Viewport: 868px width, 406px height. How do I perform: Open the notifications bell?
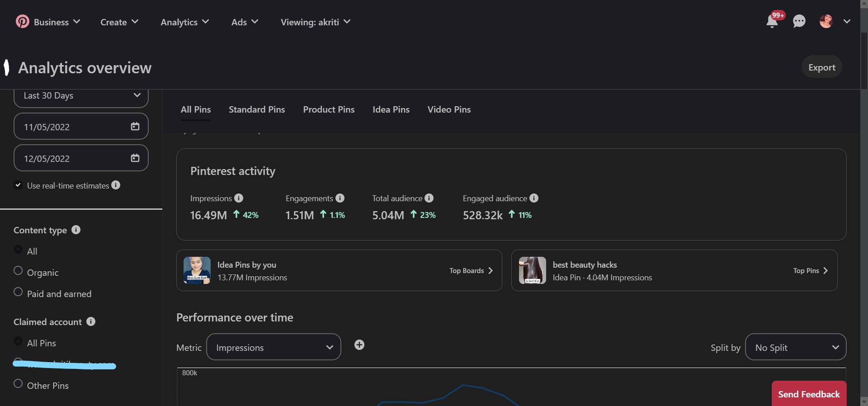coord(772,22)
